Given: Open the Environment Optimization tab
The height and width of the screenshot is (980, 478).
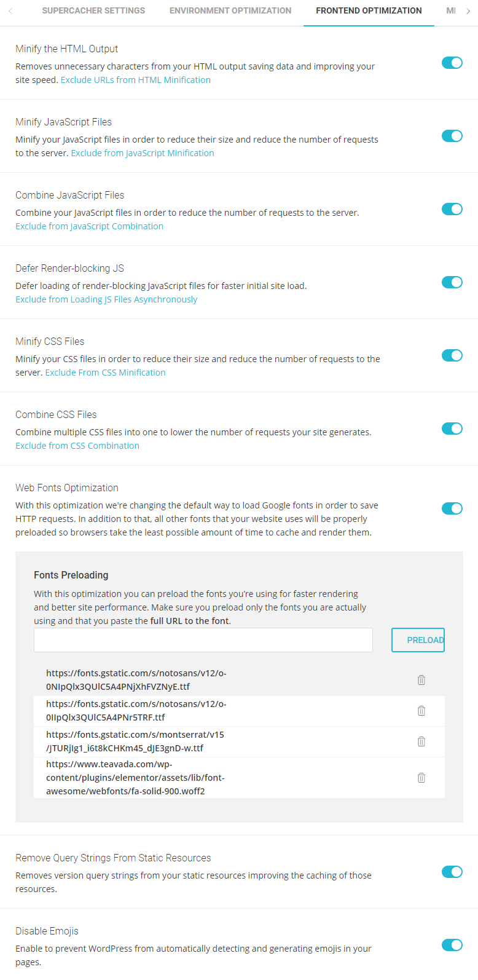Looking at the screenshot, I should [x=230, y=10].
